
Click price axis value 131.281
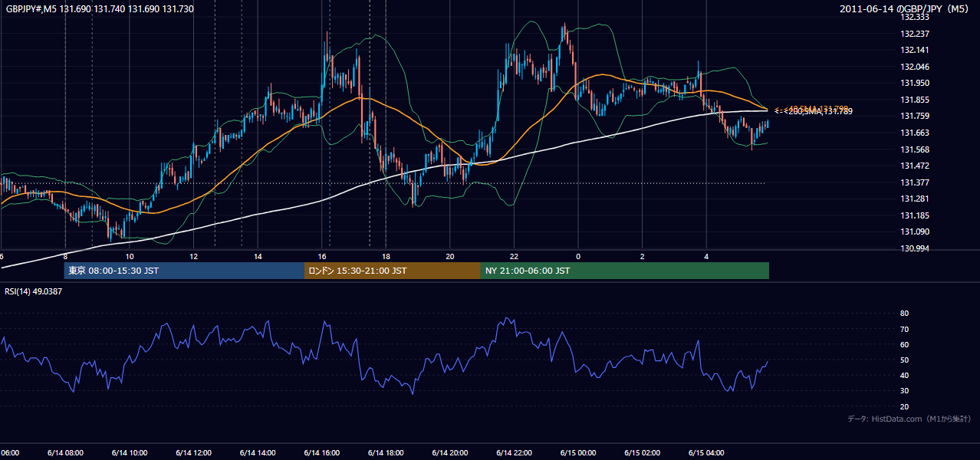click(915, 199)
